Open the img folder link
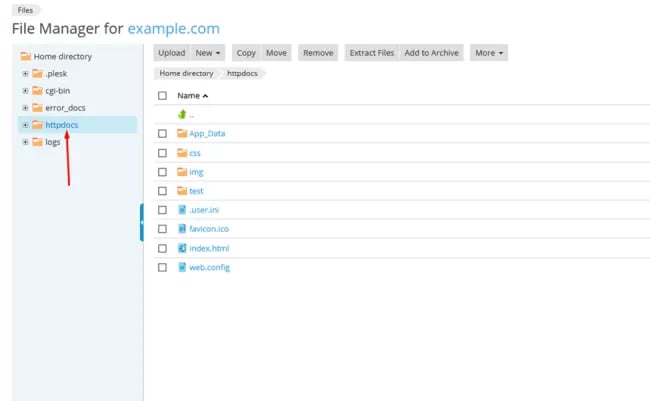 (x=196, y=172)
